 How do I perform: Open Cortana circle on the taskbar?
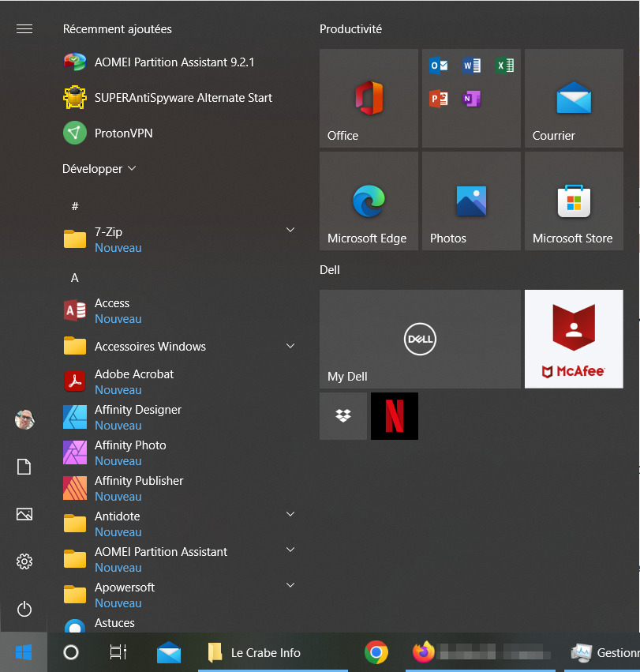[71, 652]
